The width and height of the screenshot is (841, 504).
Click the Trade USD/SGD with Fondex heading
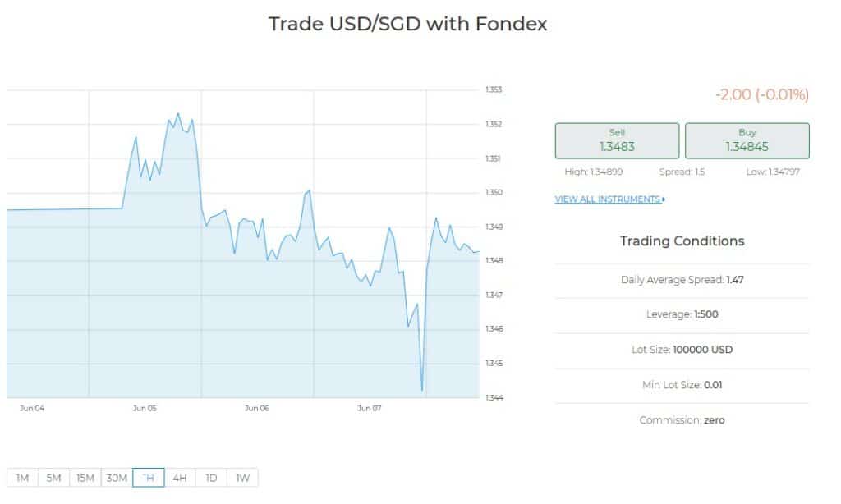(x=407, y=24)
